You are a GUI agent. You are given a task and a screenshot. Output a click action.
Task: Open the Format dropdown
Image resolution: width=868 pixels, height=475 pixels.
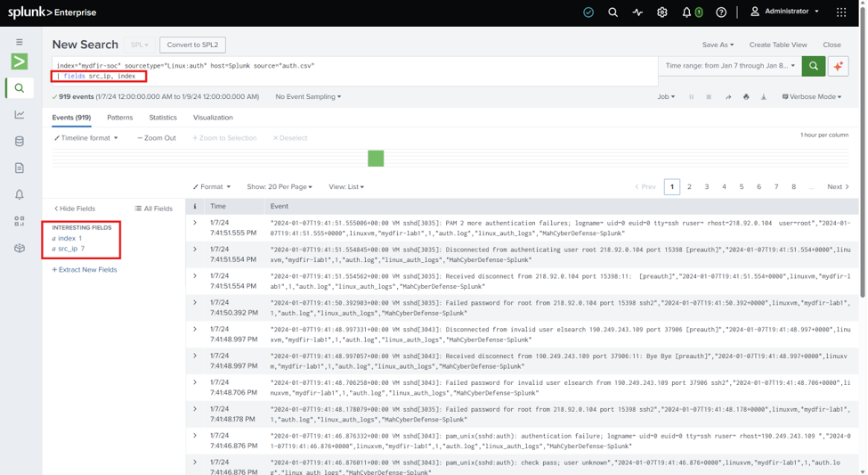coord(212,187)
